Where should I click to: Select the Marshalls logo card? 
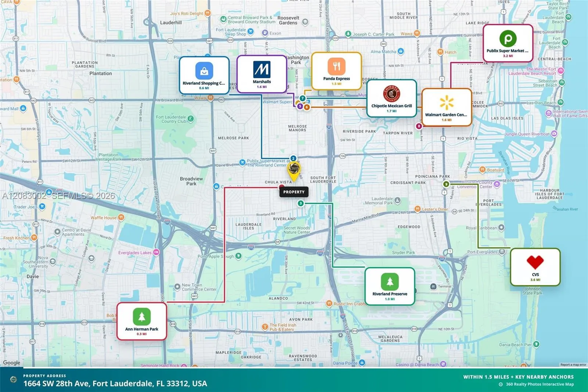262,69
